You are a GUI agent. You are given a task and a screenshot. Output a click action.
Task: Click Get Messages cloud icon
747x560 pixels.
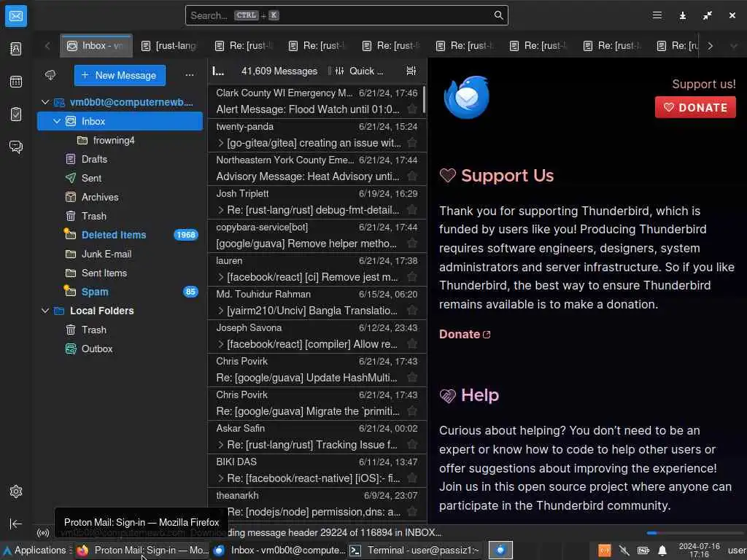click(x=50, y=75)
